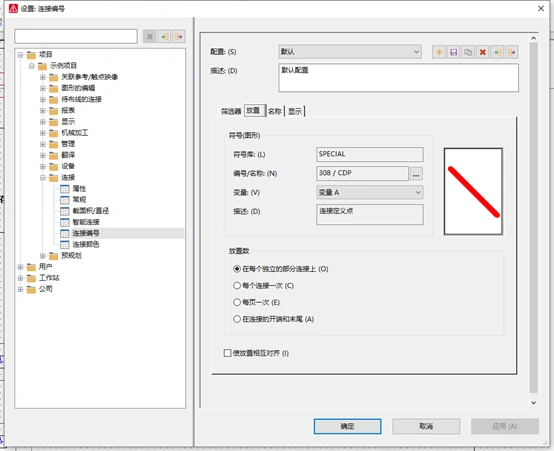Click the scrollbar up arrow
The image size is (554, 451).
pos(534,38)
